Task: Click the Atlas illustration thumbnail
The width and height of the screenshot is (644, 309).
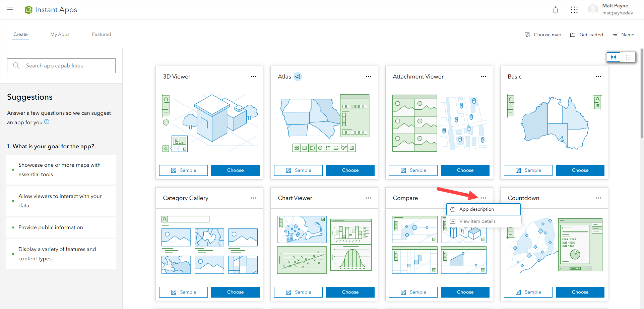Action: [325, 123]
